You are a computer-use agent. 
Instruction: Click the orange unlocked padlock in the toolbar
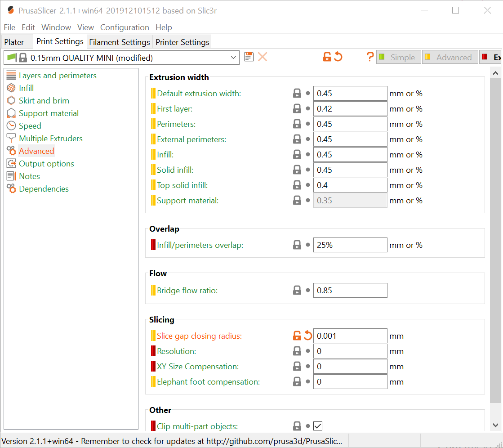point(327,57)
